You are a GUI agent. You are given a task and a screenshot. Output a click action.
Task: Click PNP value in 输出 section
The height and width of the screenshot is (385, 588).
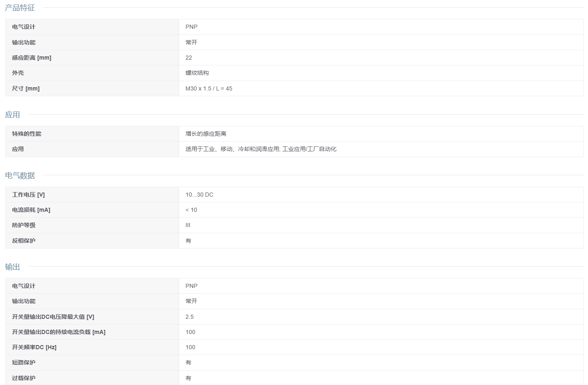(x=191, y=286)
